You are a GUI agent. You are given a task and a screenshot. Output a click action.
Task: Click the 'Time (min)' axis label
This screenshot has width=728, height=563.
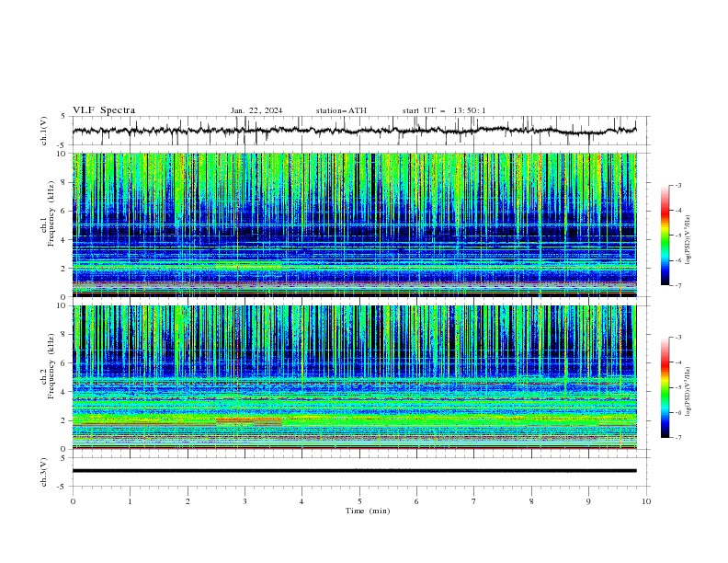(x=368, y=511)
